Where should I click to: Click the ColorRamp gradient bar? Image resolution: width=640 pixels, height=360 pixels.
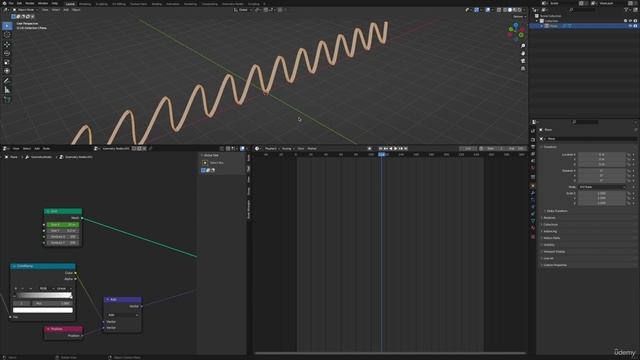pyautogui.click(x=43, y=295)
